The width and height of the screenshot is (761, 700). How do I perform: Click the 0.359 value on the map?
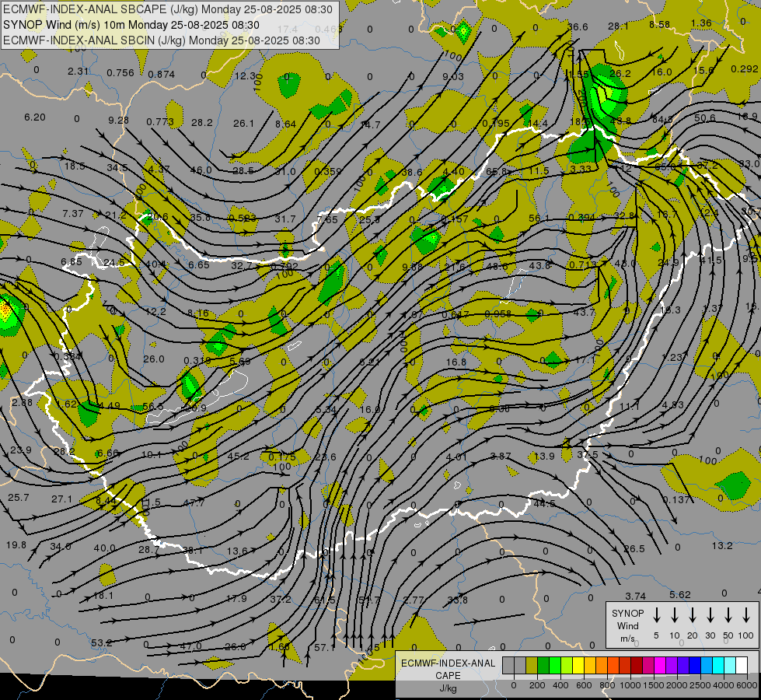(327, 171)
